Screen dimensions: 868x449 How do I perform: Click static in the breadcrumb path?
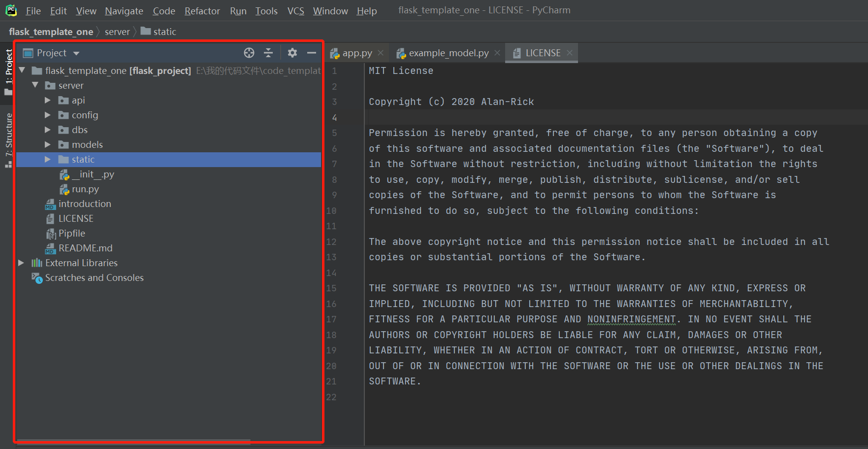click(x=164, y=32)
